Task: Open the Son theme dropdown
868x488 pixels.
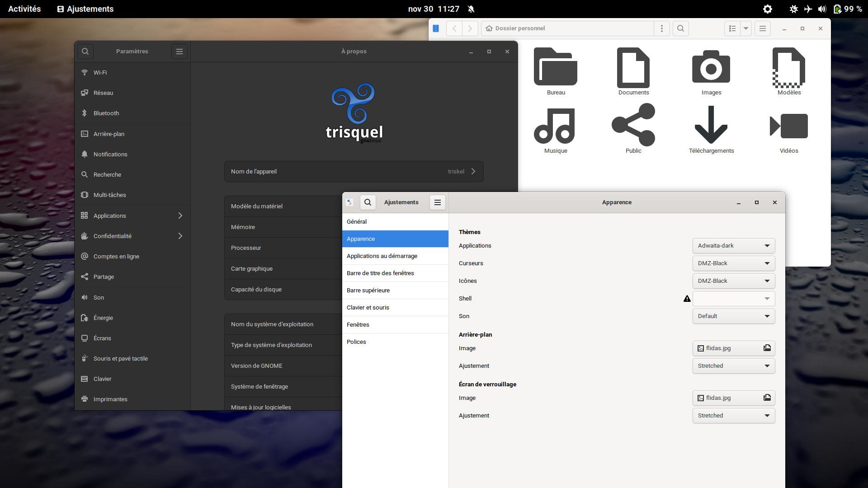Action: pyautogui.click(x=733, y=316)
